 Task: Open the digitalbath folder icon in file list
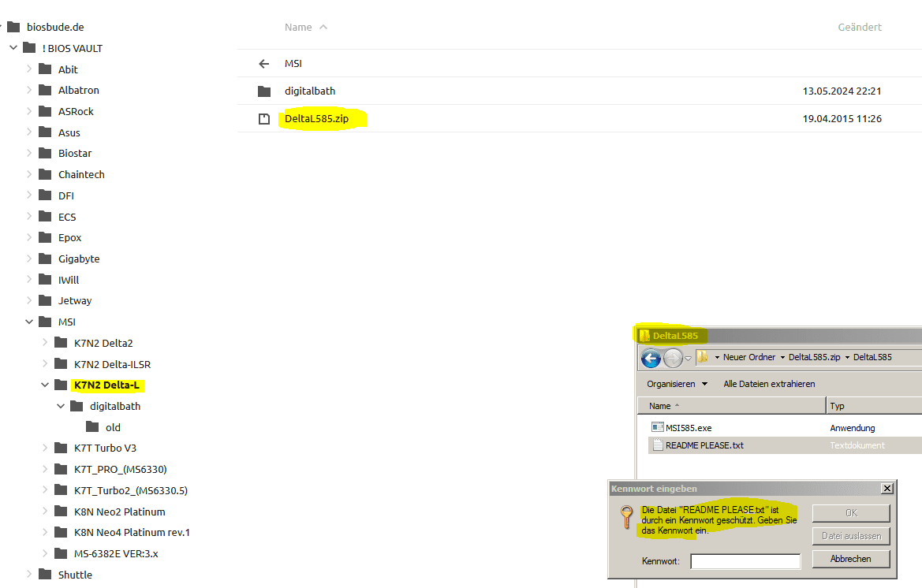tap(264, 91)
